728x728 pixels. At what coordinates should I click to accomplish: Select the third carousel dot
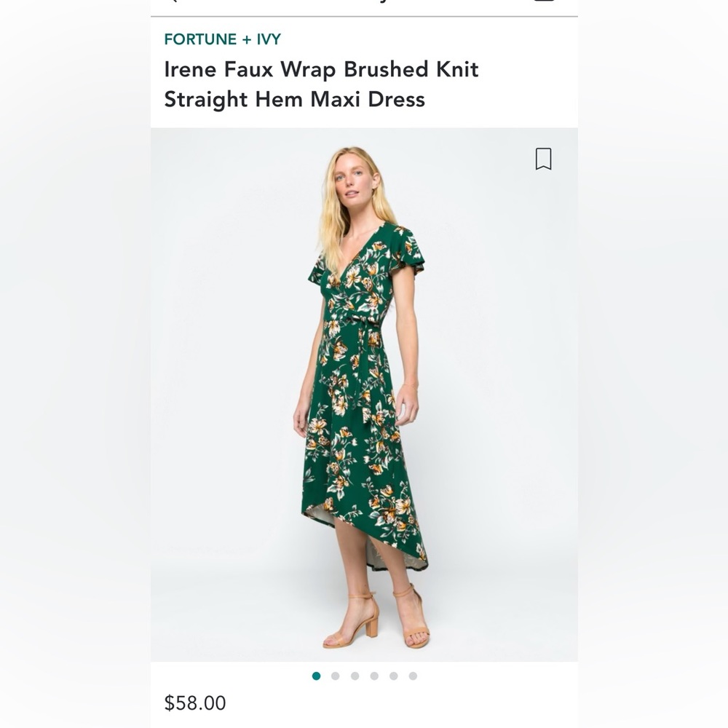(355, 676)
